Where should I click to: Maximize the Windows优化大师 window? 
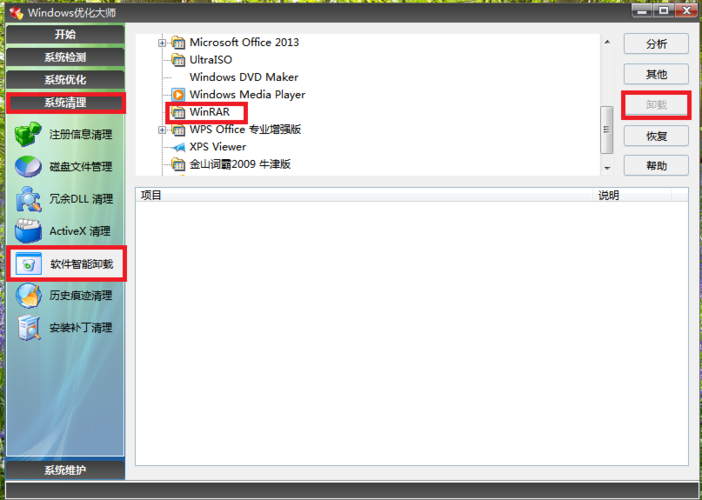663,11
